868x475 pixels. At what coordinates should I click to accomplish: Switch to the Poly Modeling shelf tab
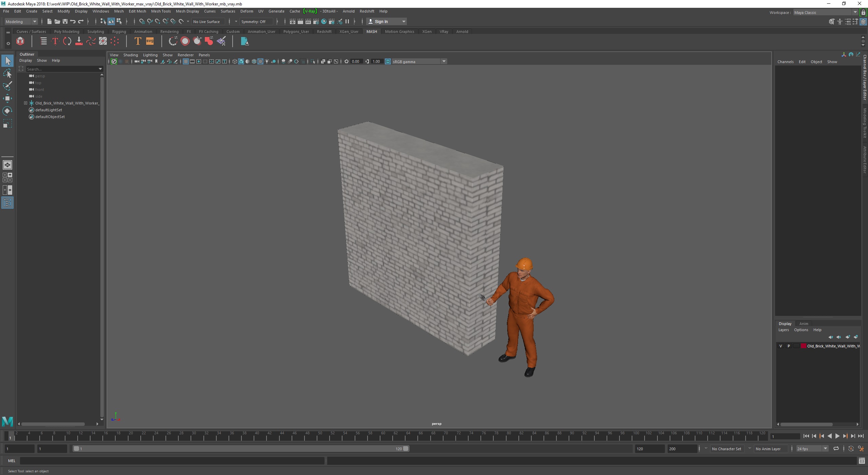click(x=66, y=32)
